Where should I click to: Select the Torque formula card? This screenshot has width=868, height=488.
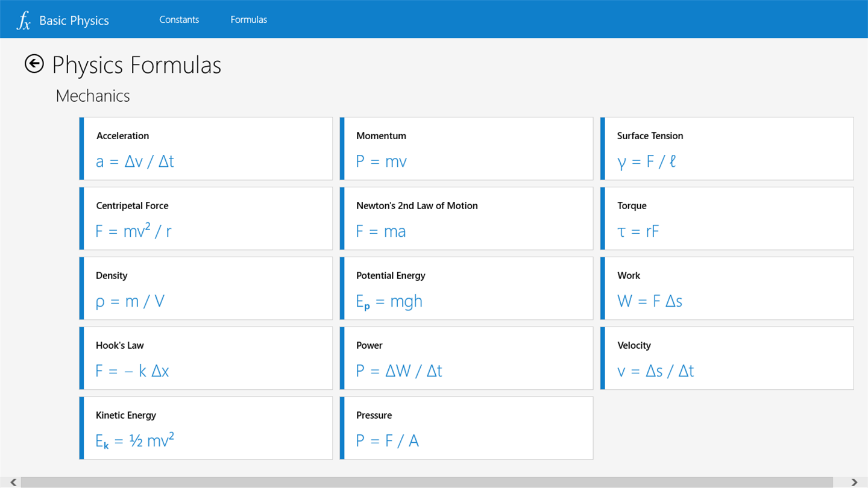(x=727, y=219)
